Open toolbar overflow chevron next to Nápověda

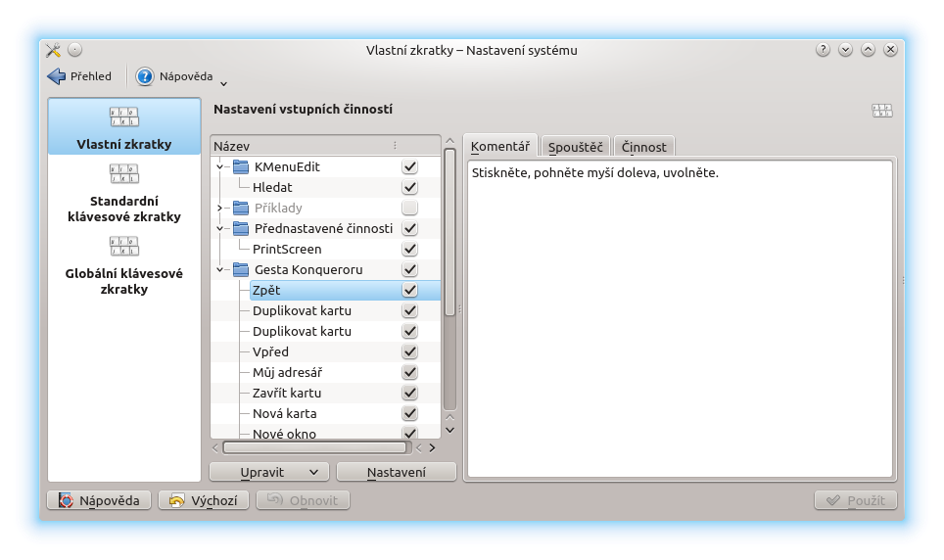point(223,83)
